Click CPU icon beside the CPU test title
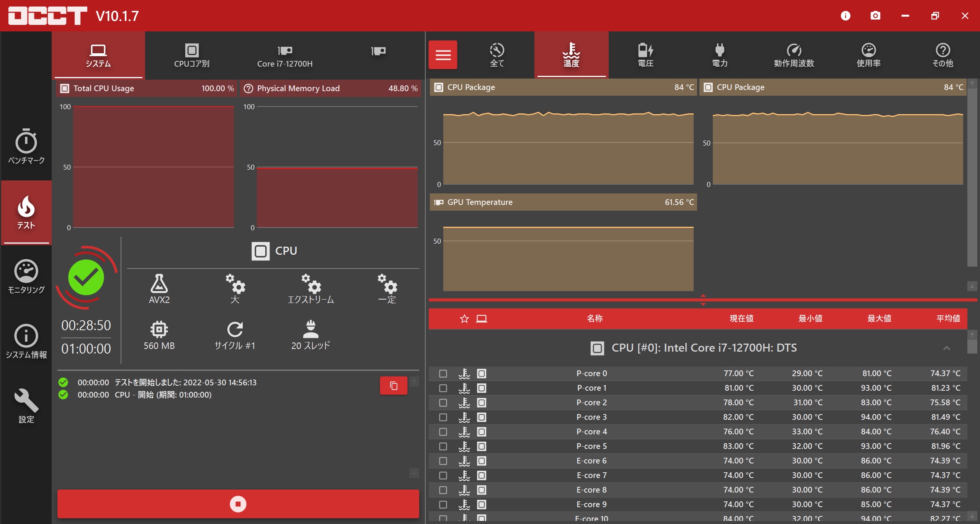 tap(261, 251)
